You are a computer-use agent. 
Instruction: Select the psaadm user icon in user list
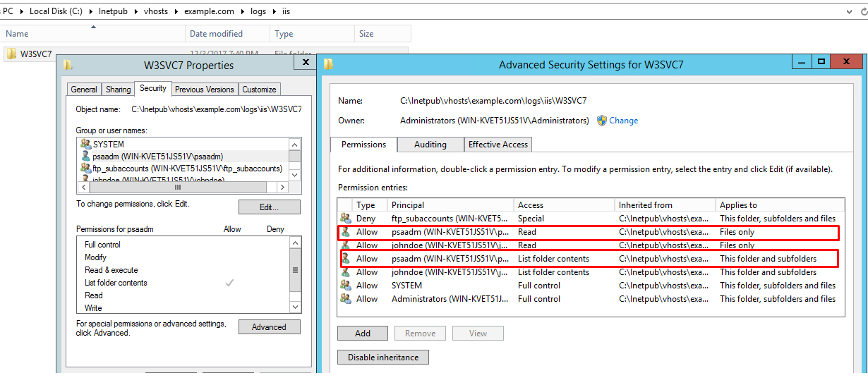pyautogui.click(x=85, y=156)
